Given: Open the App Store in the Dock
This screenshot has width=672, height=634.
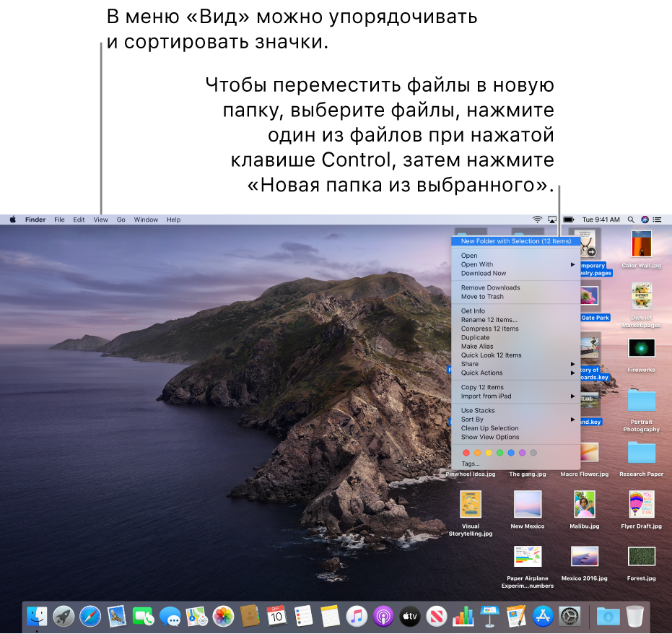Looking at the screenshot, I should click(543, 617).
